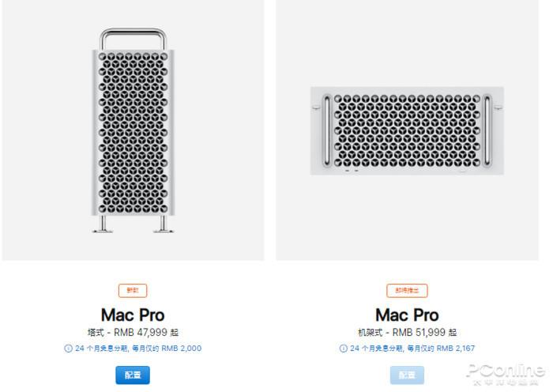Select the tower Mac Pro product image
The height and width of the screenshot is (392, 553).
click(x=133, y=130)
